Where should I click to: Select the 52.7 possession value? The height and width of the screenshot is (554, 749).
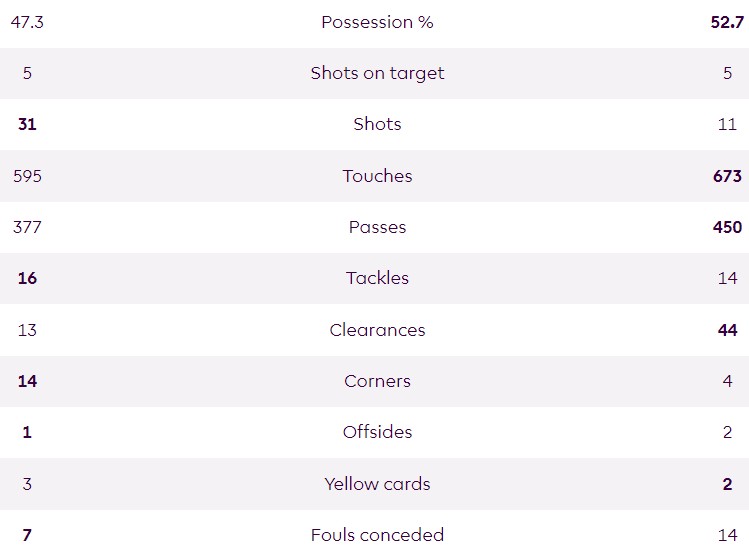(x=727, y=22)
